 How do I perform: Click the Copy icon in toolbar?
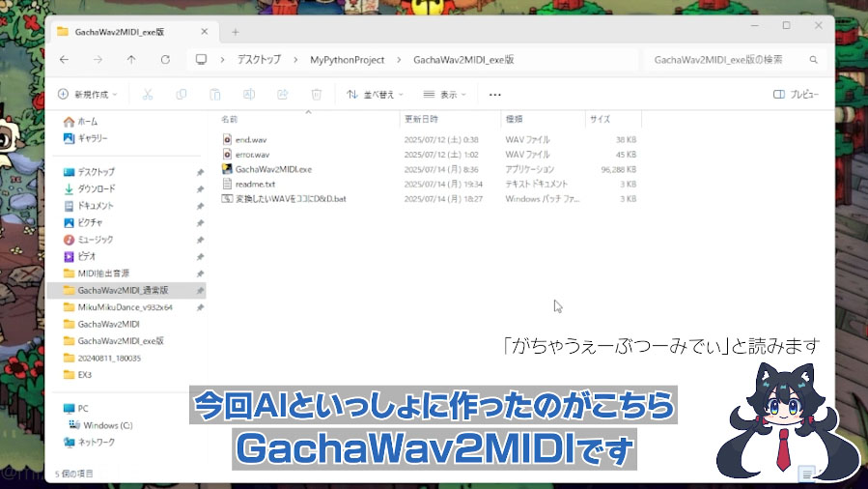182,95
